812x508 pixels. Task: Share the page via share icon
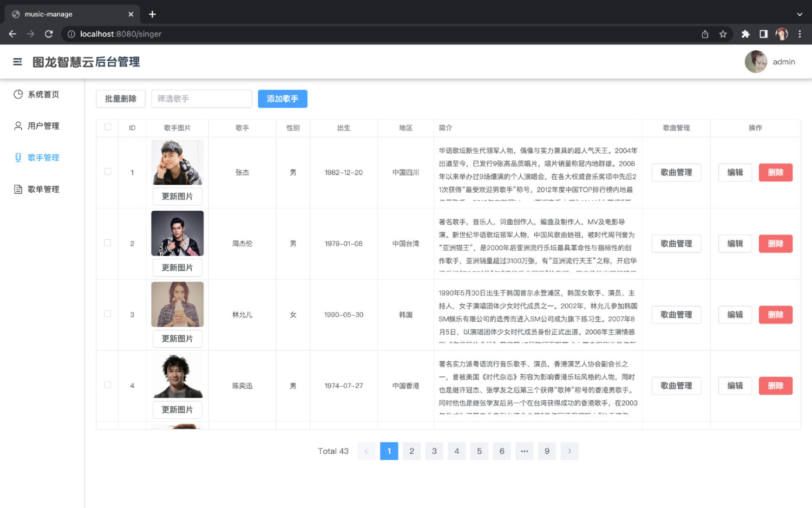click(x=705, y=34)
